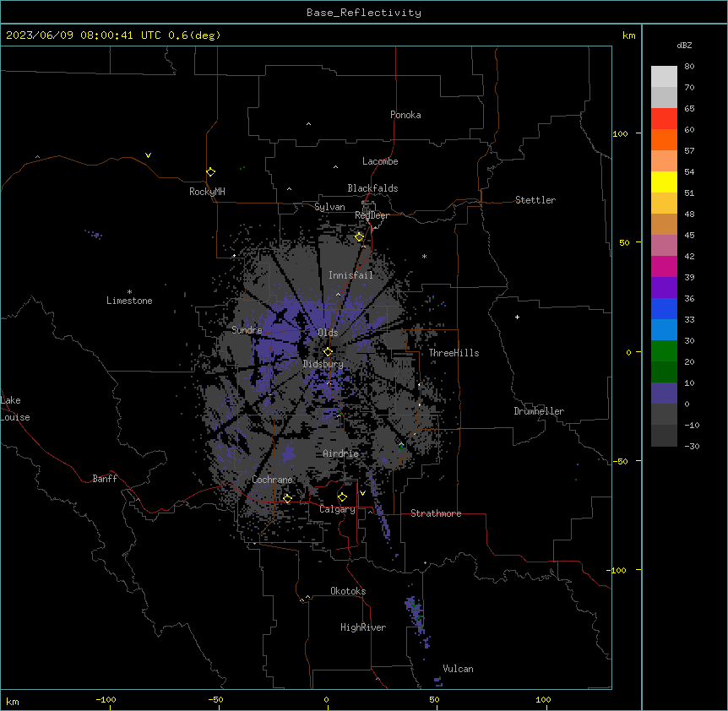Click the RedDeer label
728x711 pixels.
(x=372, y=215)
